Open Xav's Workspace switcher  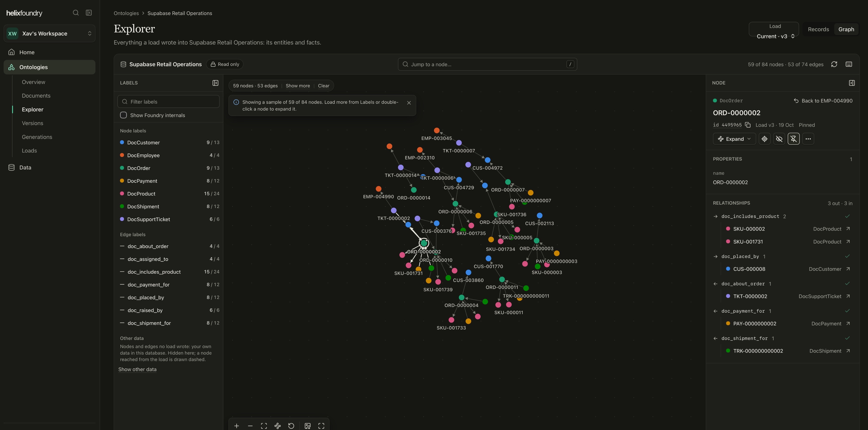tap(50, 33)
